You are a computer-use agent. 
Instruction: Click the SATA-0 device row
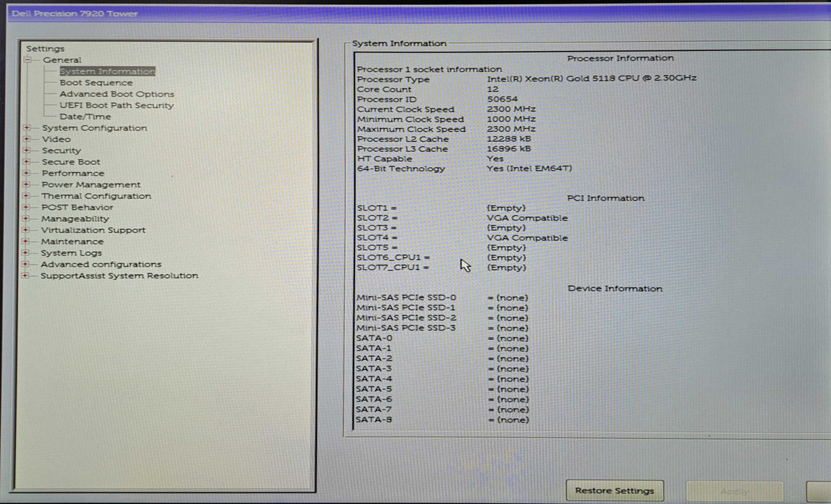[x=442, y=338]
